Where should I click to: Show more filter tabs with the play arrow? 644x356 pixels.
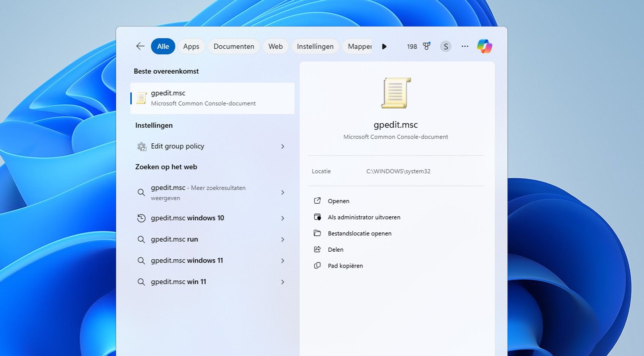[384, 46]
